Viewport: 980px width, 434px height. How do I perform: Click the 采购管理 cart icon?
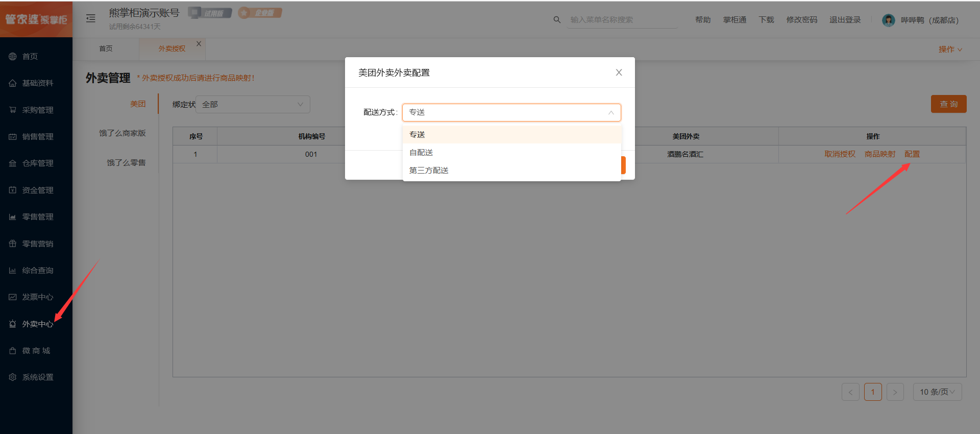tap(13, 110)
